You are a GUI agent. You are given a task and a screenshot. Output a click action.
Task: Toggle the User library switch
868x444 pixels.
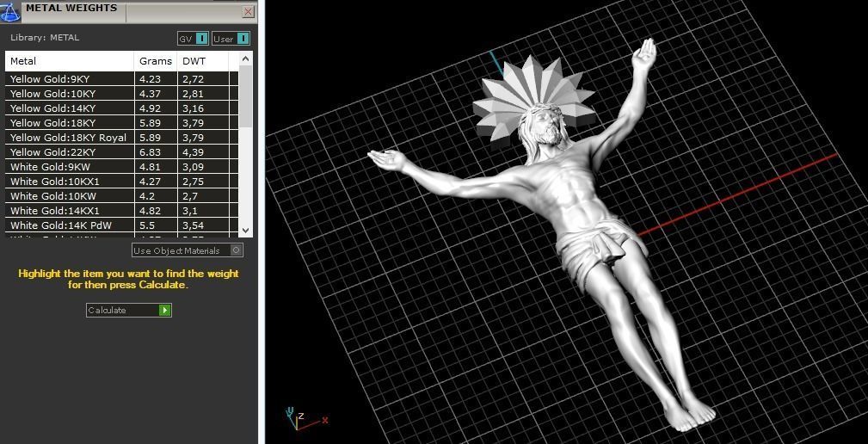click(243, 39)
